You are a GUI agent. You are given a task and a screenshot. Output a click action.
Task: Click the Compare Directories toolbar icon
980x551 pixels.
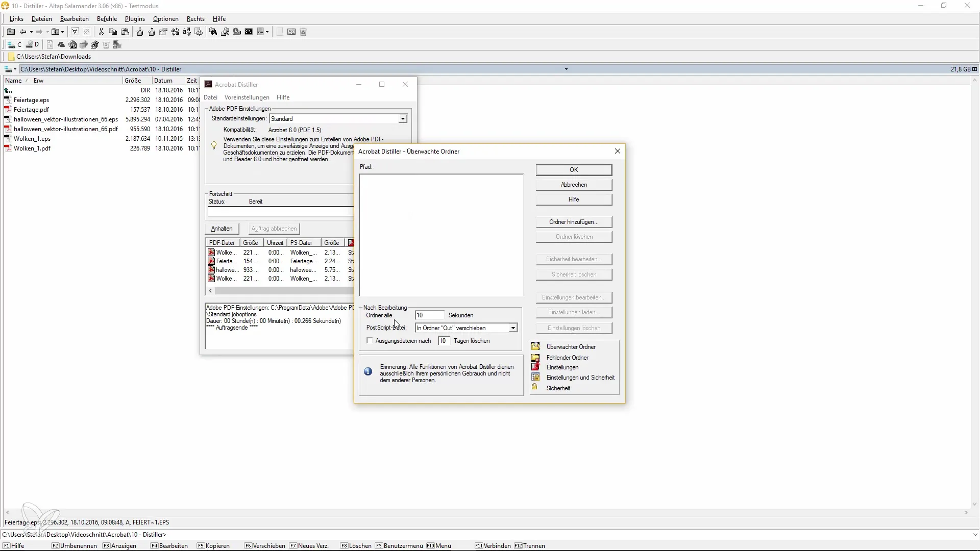(225, 32)
